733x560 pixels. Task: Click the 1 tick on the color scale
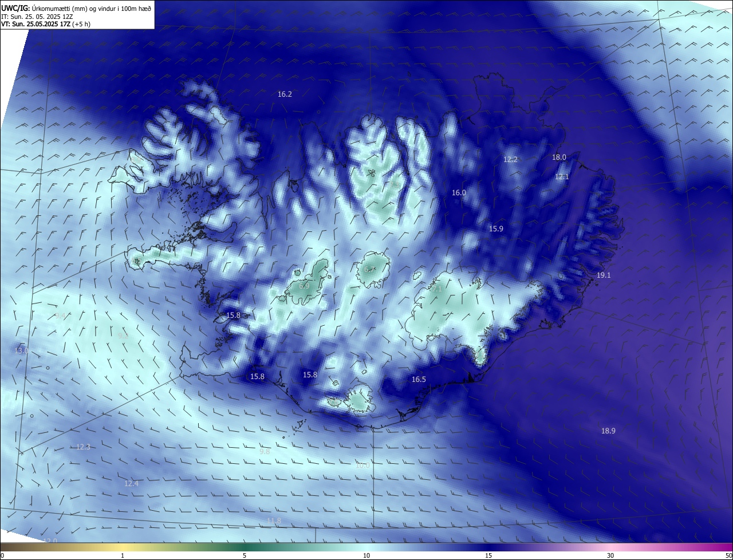123,556
